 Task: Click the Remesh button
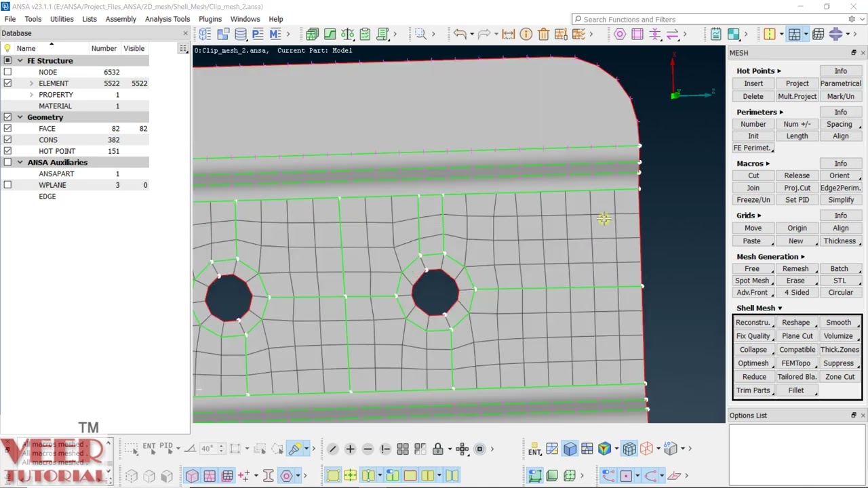(x=795, y=268)
